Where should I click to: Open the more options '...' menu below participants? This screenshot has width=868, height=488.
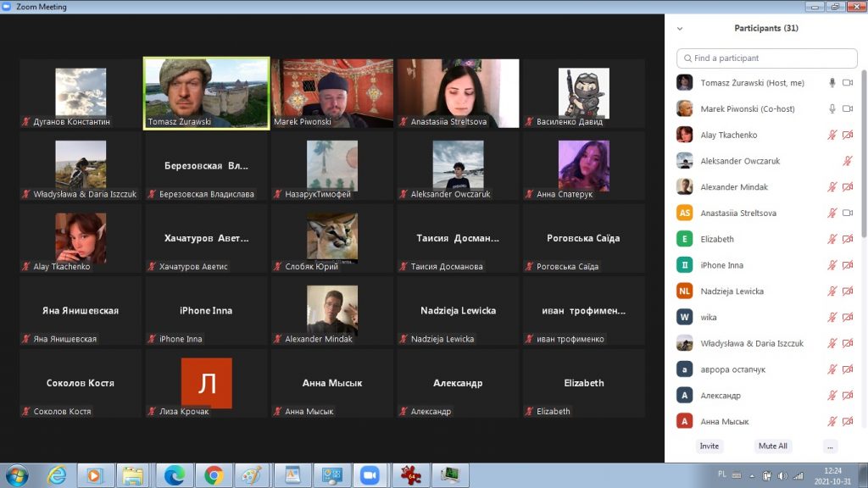[x=830, y=446]
